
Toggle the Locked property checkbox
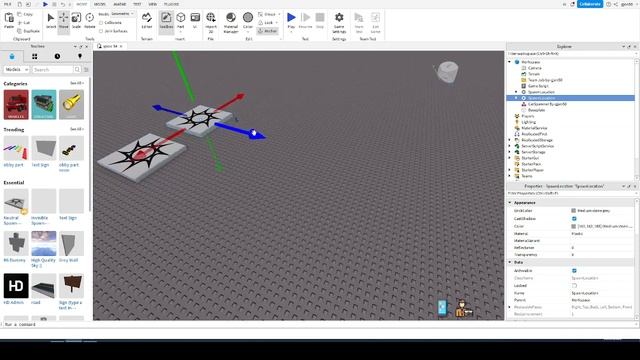point(574,285)
